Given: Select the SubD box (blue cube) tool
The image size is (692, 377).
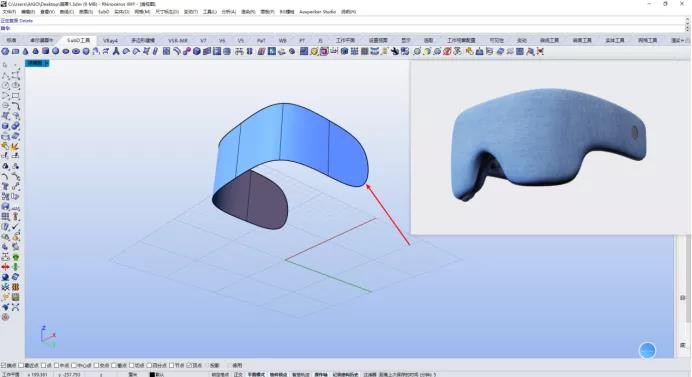Looking at the screenshot, I should click(45, 51).
